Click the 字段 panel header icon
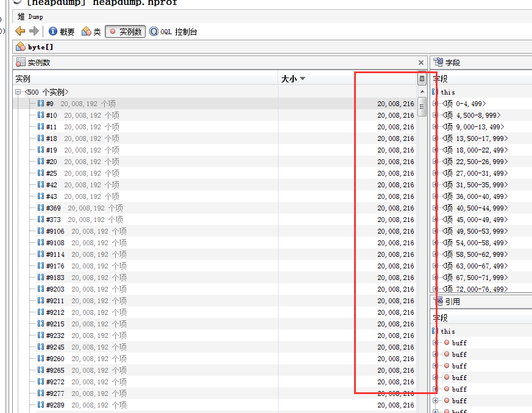This screenshot has height=413, width=532. [x=438, y=62]
